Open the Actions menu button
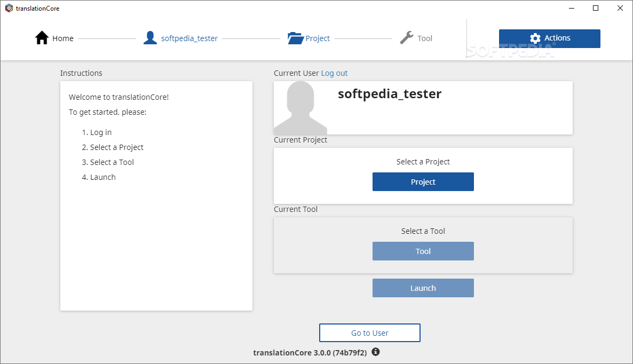This screenshot has width=633, height=364. (x=549, y=38)
